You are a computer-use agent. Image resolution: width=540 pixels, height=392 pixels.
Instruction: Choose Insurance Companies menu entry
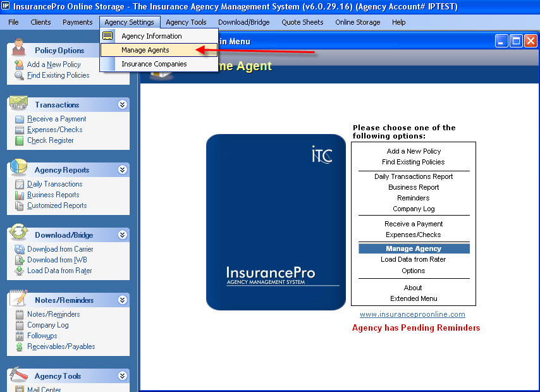[x=159, y=64]
